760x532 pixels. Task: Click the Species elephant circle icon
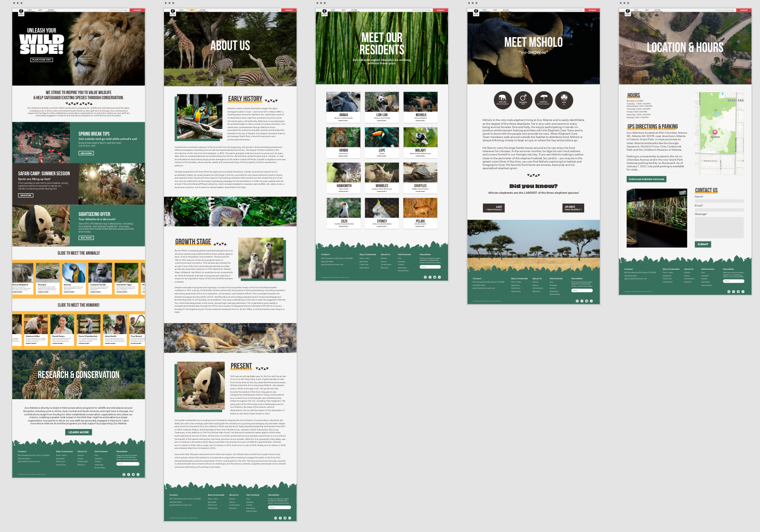(502, 100)
